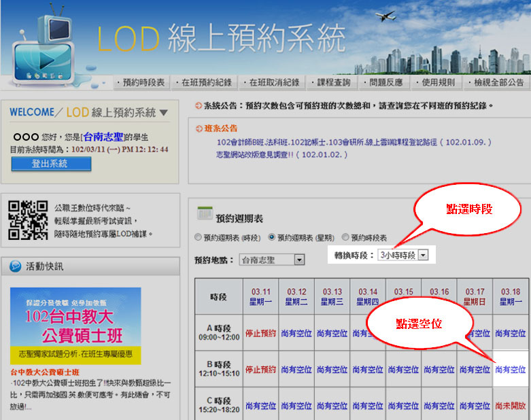Click 尚有空位 for C 時段 on 03.14
The image size is (531, 420).
[367, 406]
